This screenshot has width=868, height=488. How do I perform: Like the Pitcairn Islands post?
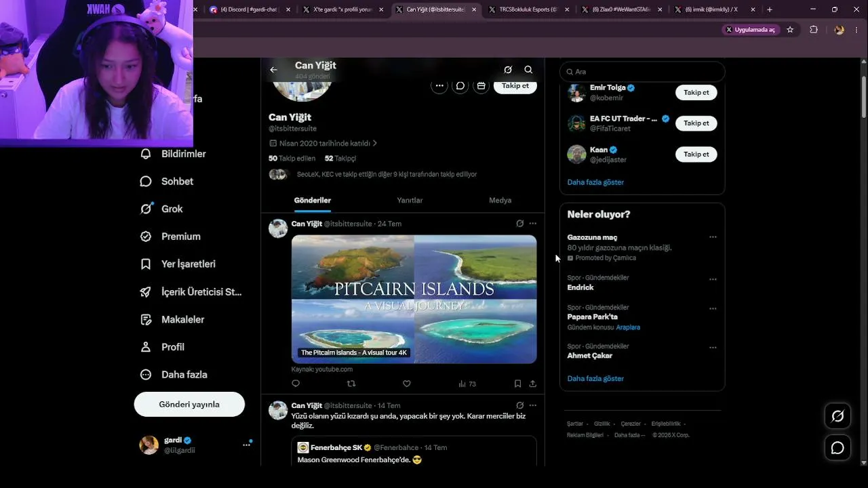[x=407, y=384]
